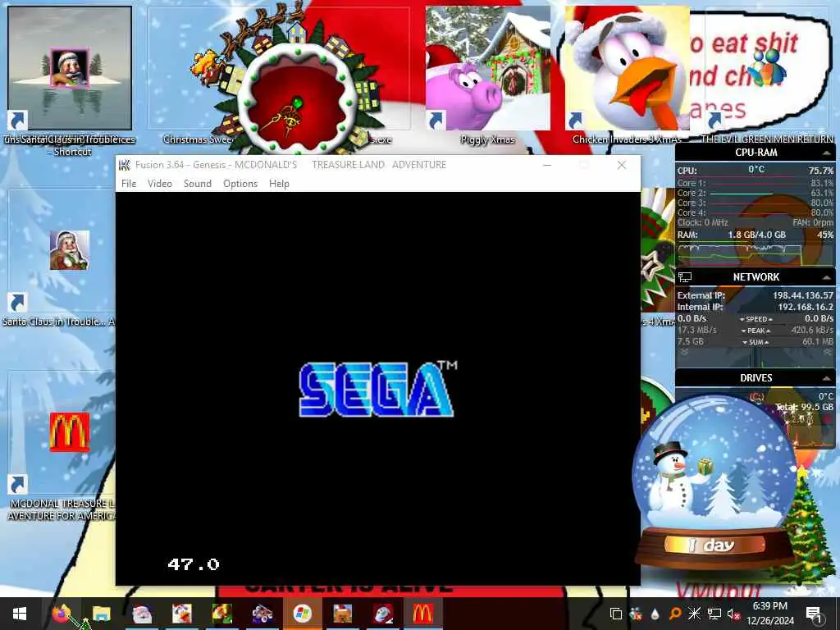Click the Fusion app icon in title bar

coord(125,164)
